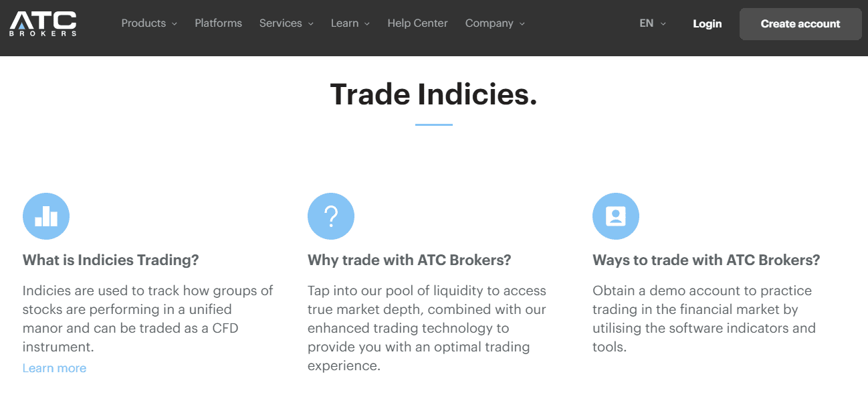Open the EN language selector
Viewport: 868px width, 401px height.
647,23
